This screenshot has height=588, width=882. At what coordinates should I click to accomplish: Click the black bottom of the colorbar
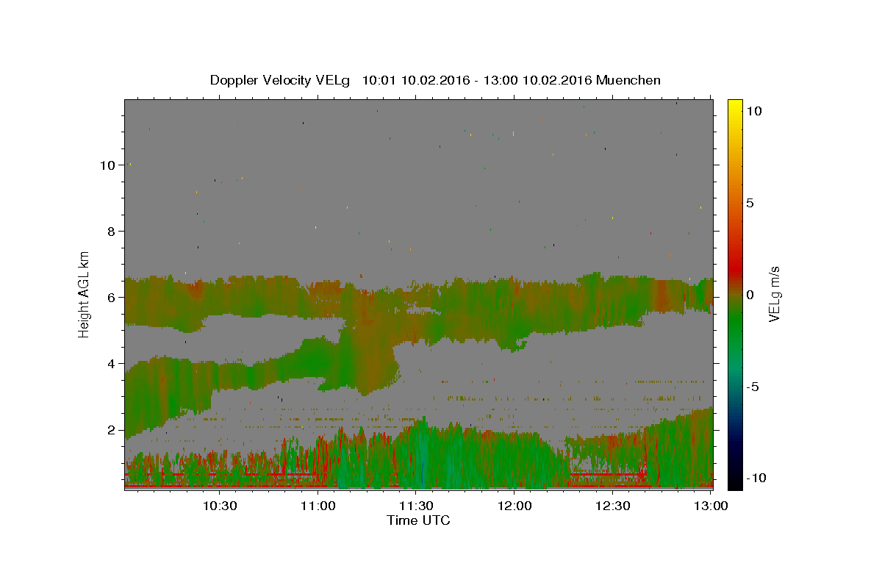pos(734,482)
